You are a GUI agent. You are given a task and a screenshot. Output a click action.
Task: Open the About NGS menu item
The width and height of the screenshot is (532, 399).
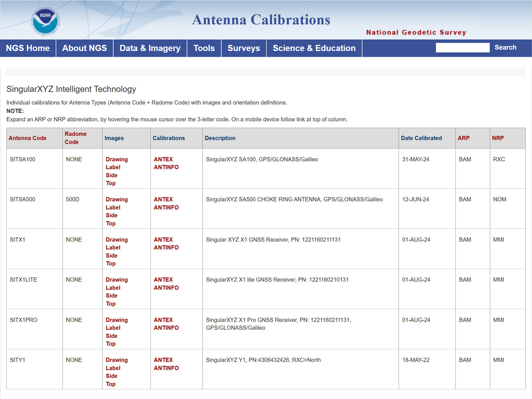(x=84, y=48)
